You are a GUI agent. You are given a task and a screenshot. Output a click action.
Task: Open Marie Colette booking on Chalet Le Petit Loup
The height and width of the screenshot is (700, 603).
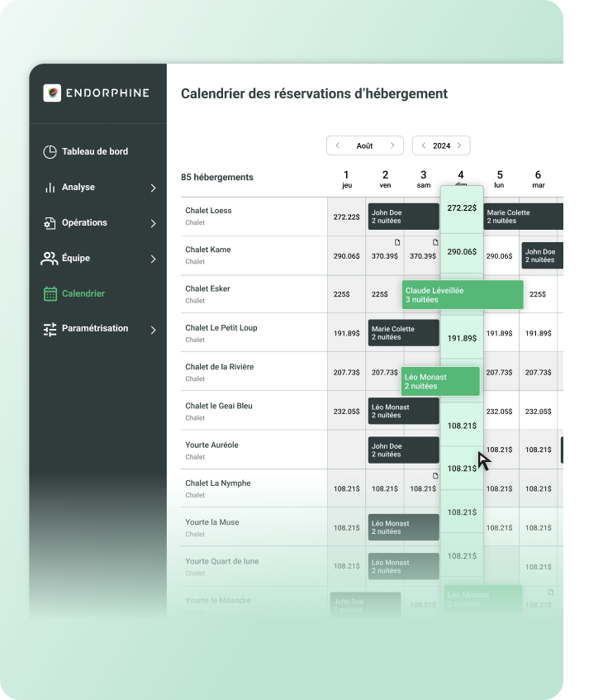[x=403, y=332]
